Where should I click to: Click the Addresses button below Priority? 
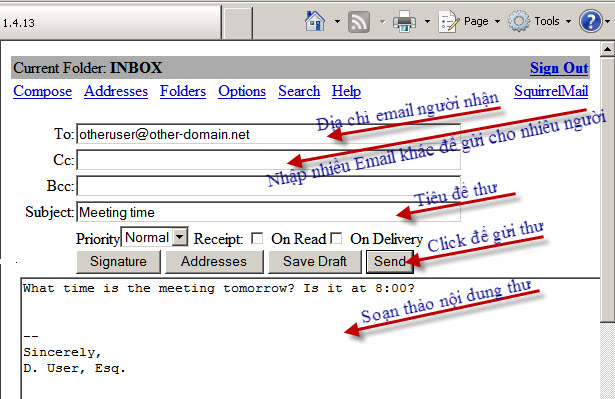pyautogui.click(x=214, y=262)
